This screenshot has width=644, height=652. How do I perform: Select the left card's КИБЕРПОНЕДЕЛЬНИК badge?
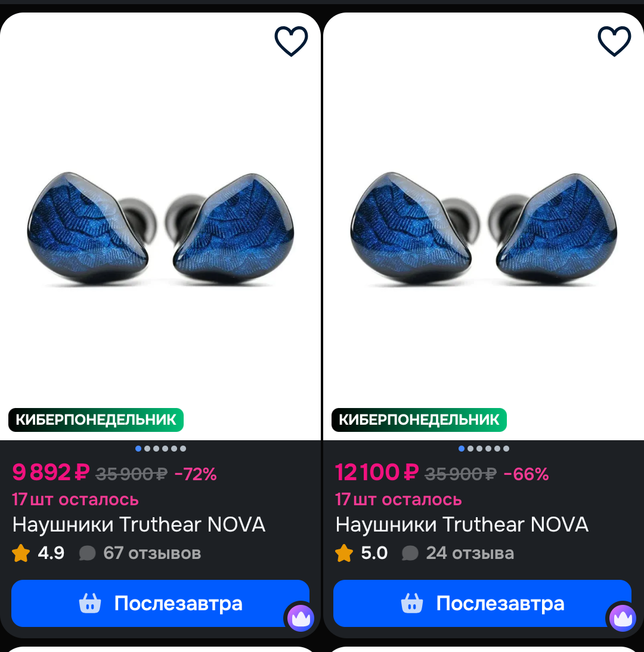(x=96, y=420)
